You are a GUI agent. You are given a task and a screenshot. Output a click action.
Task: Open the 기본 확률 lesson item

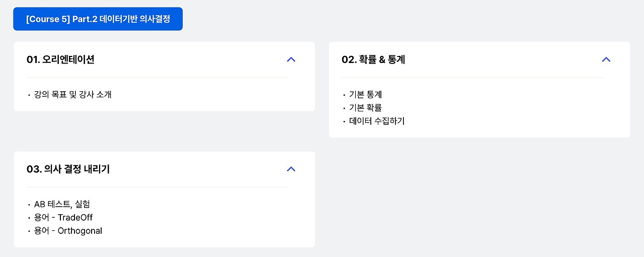[x=366, y=107]
